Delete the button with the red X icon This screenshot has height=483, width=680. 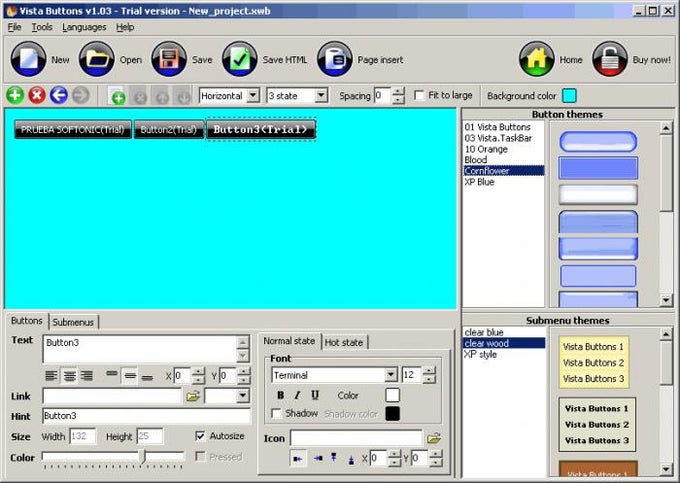click(x=37, y=95)
